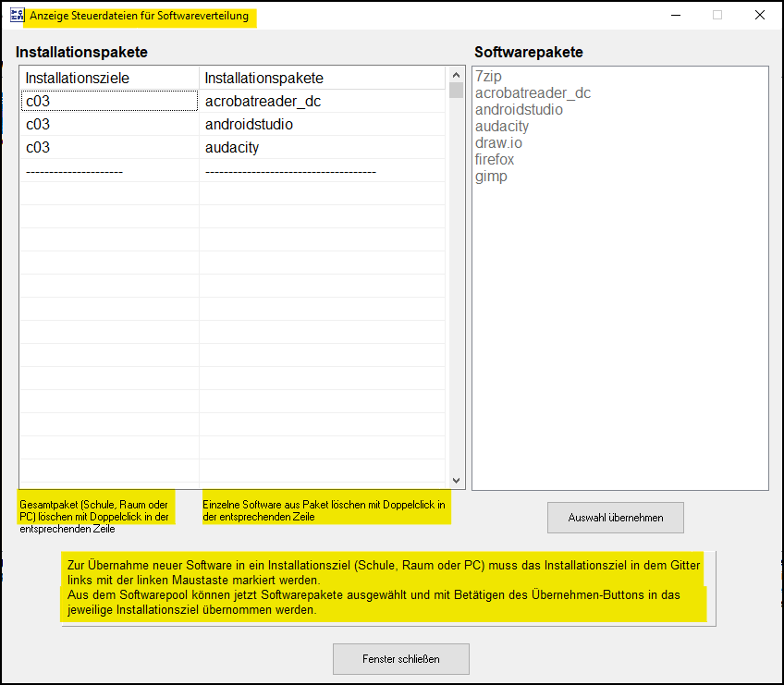Select acrobatreader_dc in the Softwarepakete list
Viewport: 784px width, 685px height.
point(533,93)
